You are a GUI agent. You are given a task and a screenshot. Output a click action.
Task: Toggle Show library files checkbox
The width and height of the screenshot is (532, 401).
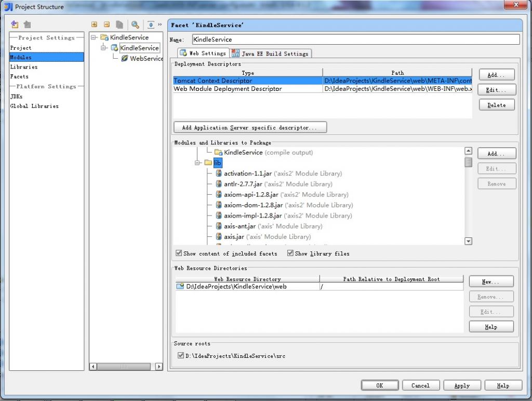pyautogui.click(x=290, y=253)
